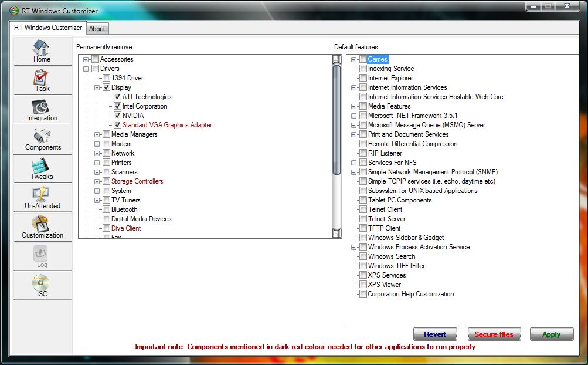The width and height of the screenshot is (588, 365).
Task: Expand the Games feature node
Action: click(x=354, y=59)
